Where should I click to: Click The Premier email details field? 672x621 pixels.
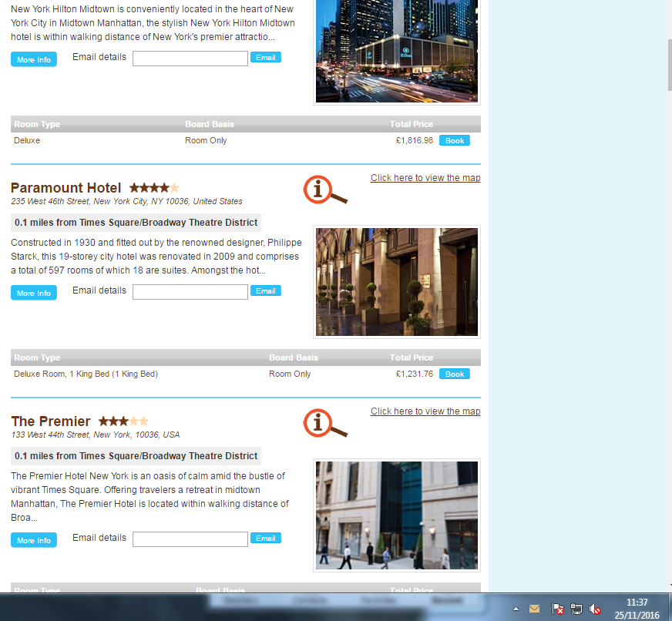pos(190,539)
